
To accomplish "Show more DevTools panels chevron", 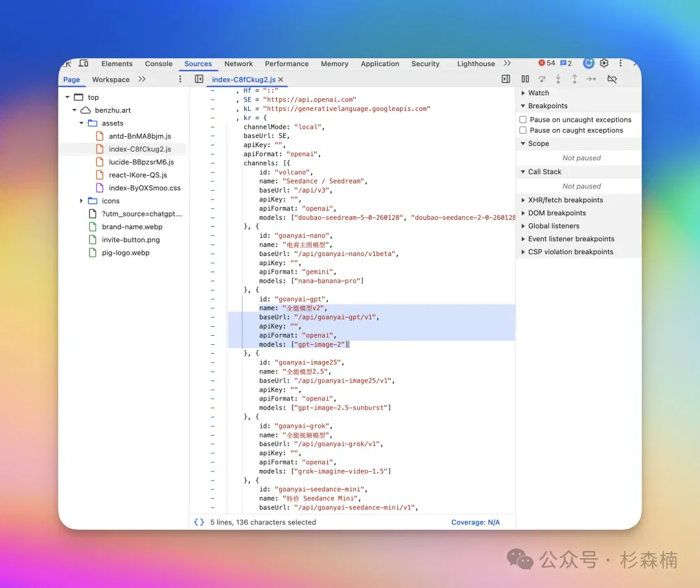I will (507, 64).
